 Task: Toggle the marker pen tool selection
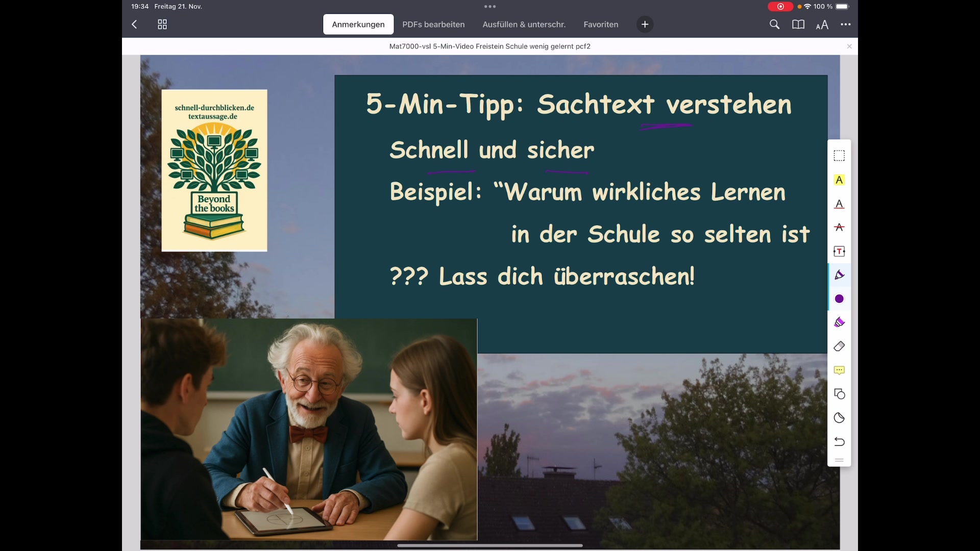click(x=839, y=274)
